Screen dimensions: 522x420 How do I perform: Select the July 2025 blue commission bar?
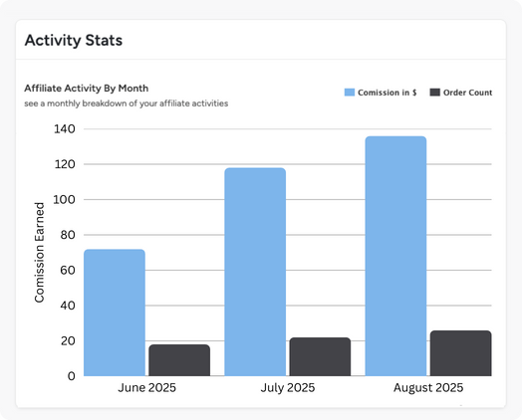pos(255,272)
